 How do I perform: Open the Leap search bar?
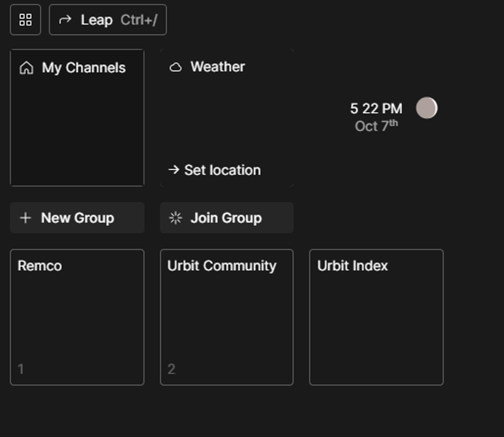coord(108,20)
